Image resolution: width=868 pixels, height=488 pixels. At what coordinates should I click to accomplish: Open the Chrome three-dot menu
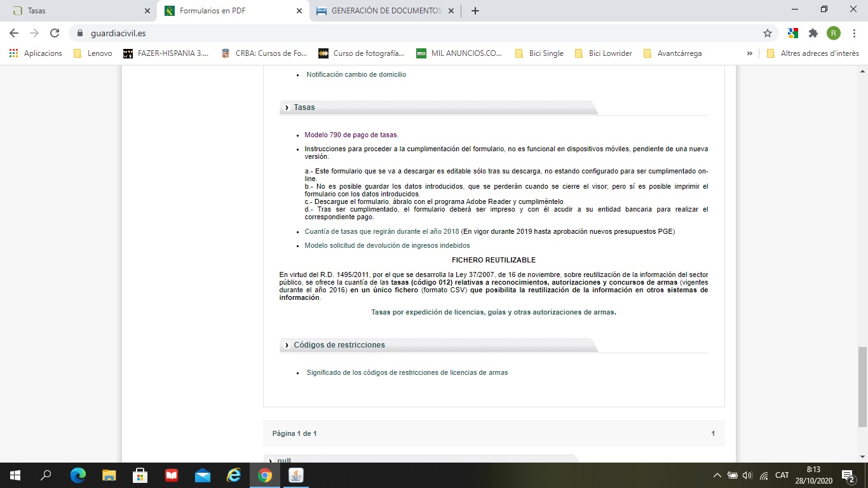[854, 33]
